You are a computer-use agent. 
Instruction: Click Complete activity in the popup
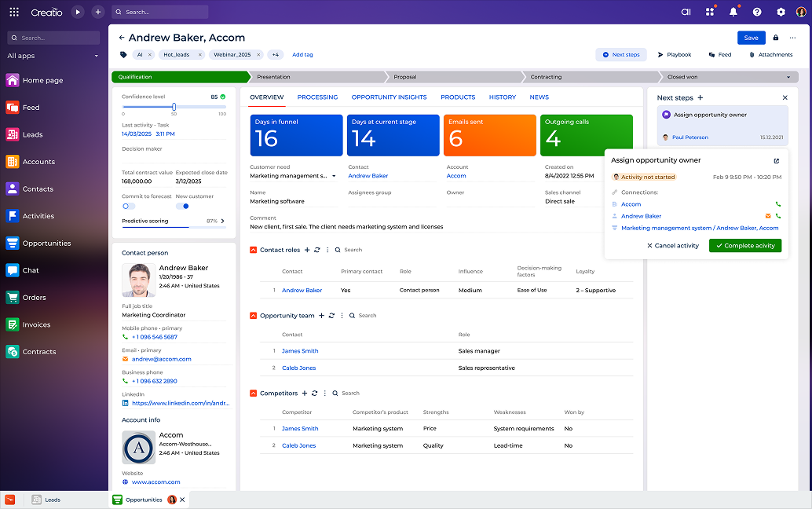[744, 245]
